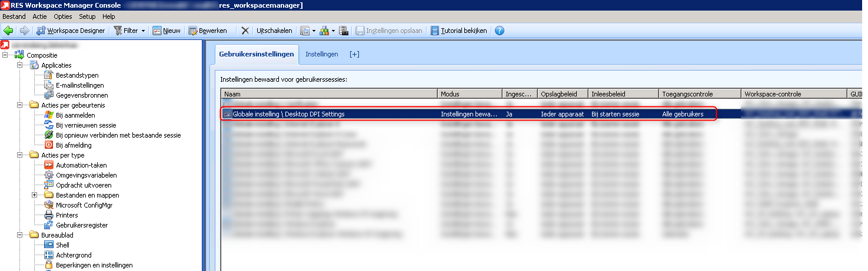Click the Uitschakelen button
The image size is (868, 271).
click(274, 31)
